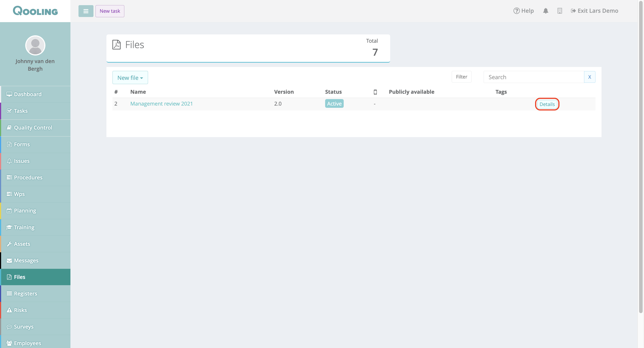Image resolution: width=644 pixels, height=348 pixels.
Task: Click the Files PDF header icon
Action: click(117, 45)
